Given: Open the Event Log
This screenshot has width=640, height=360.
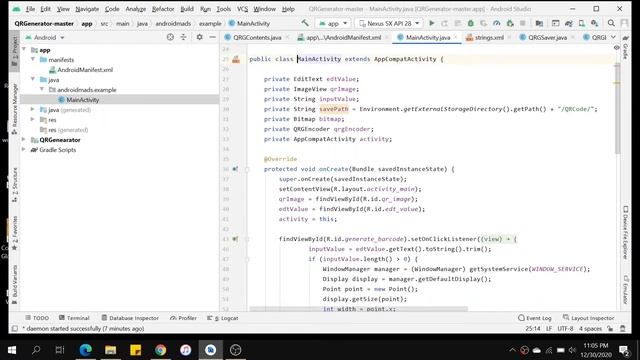Looking at the screenshot, I should 535,318.
